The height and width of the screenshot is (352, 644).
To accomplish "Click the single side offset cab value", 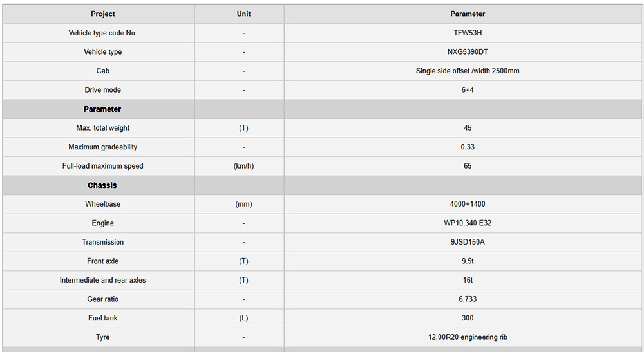I will 468,71.
